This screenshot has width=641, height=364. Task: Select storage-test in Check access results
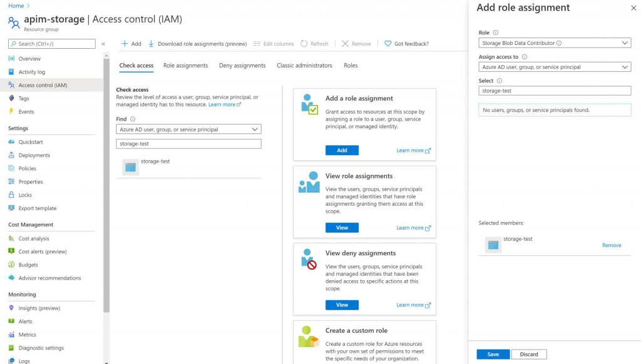click(188, 167)
